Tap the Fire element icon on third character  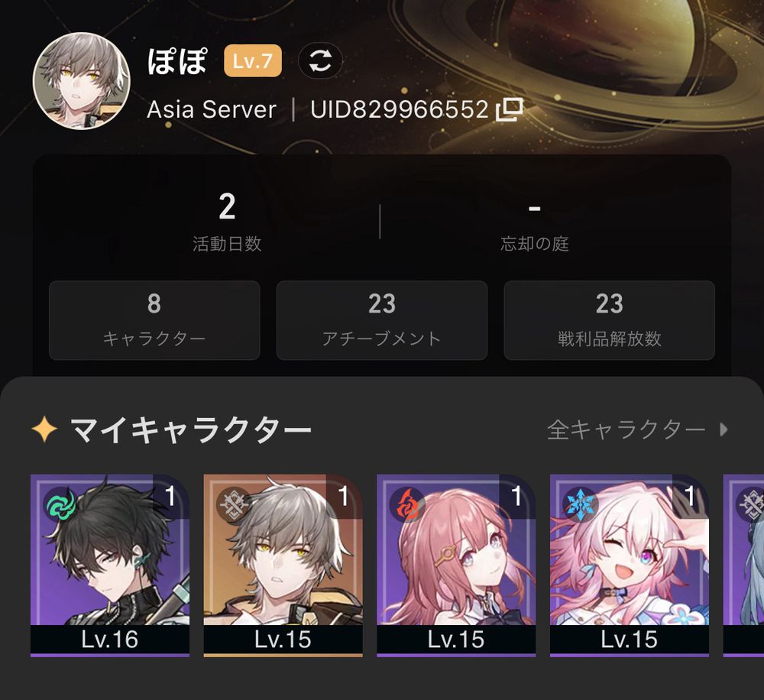[408, 504]
